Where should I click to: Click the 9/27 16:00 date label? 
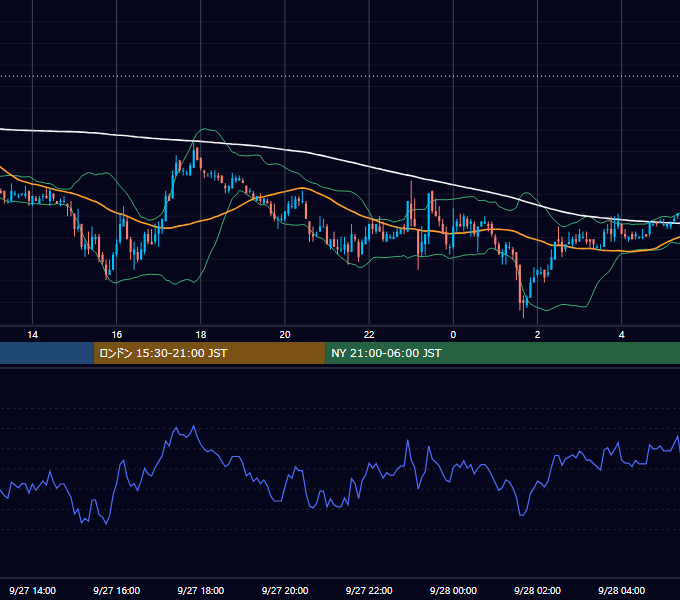(117, 590)
